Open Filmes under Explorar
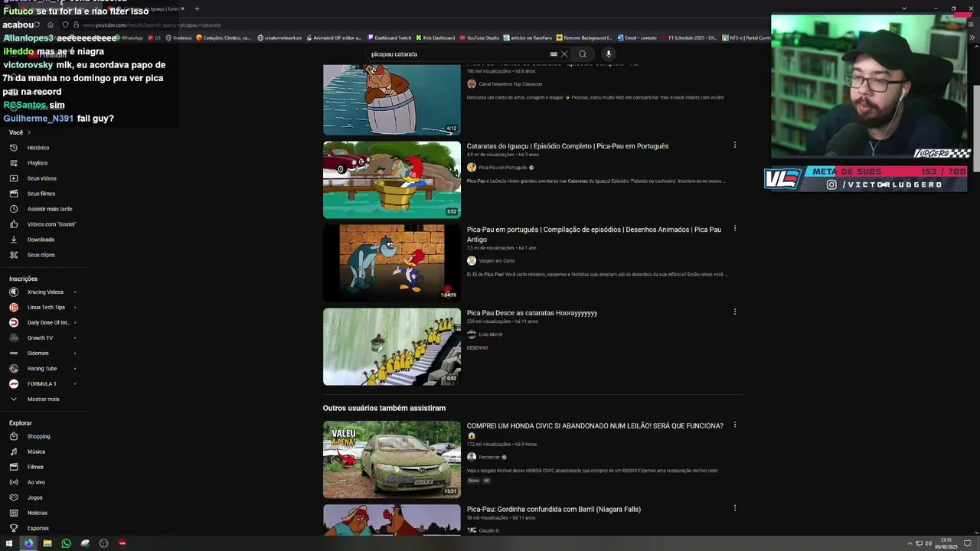This screenshot has height=551, width=980. pyautogui.click(x=35, y=467)
